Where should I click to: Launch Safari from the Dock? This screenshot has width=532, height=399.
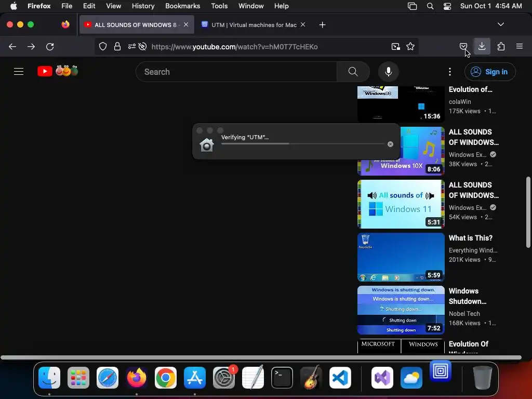[x=108, y=377]
